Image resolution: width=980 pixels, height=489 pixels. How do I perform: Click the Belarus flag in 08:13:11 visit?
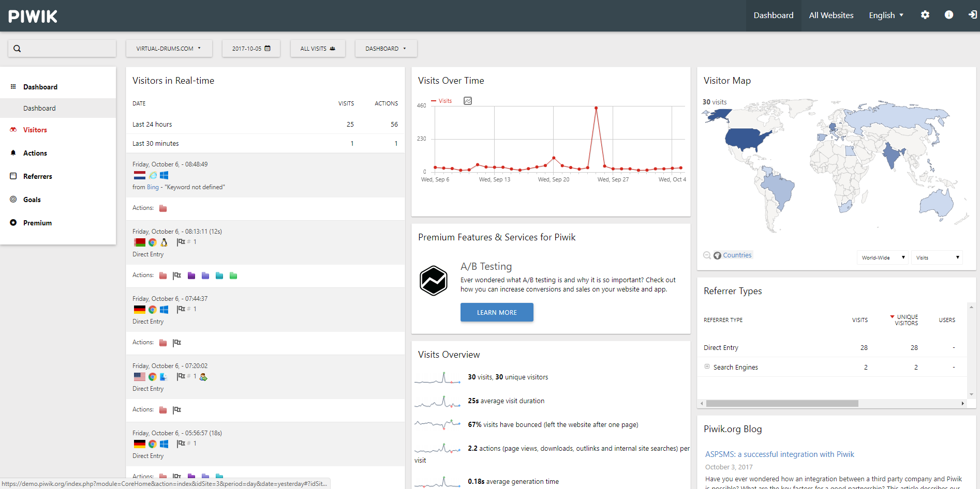tap(140, 242)
